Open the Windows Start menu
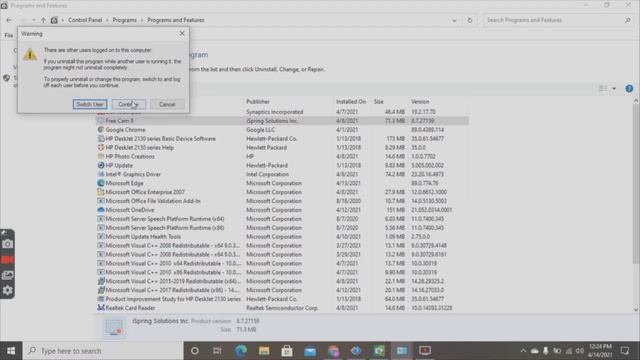Screen dimensions: 640x360 point(11,351)
